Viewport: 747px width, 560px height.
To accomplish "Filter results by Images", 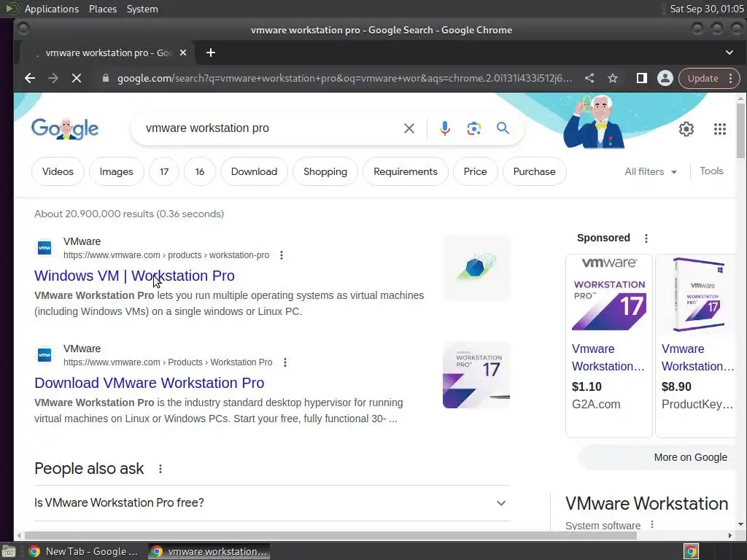I will tap(116, 171).
